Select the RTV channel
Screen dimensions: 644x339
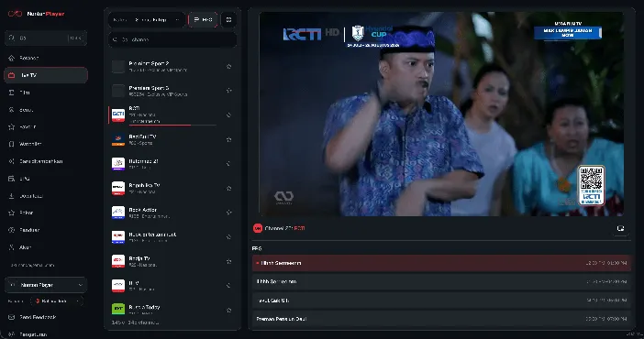coord(172,285)
